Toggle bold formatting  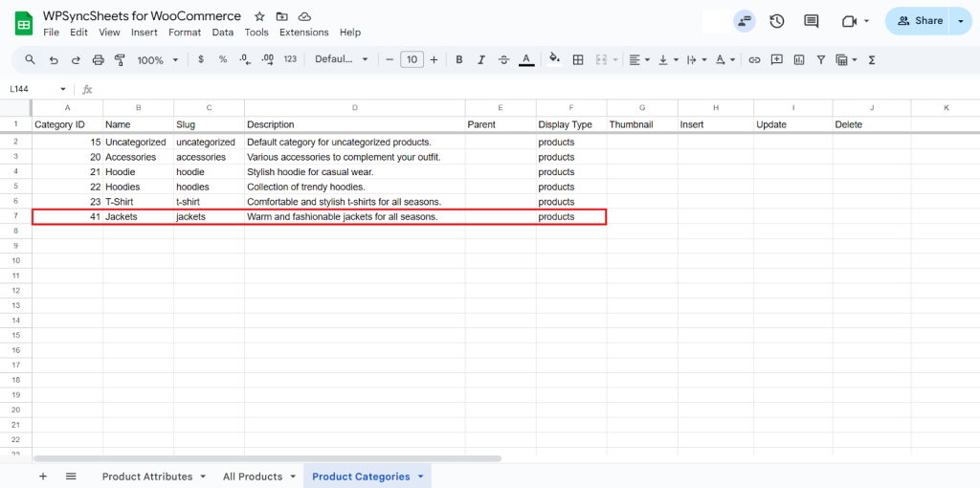tap(459, 60)
